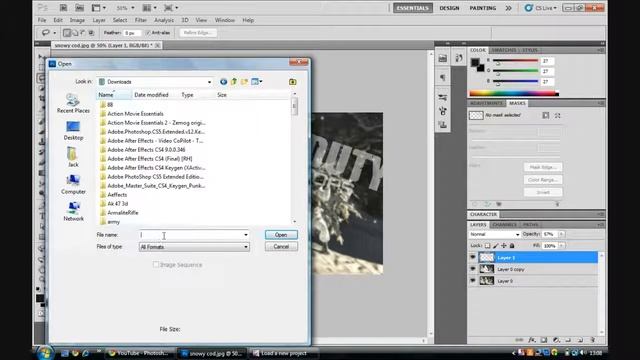The height and width of the screenshot is (360, 640).
Task: Create a new folder in the Open dialog
Action: (244, 82)
